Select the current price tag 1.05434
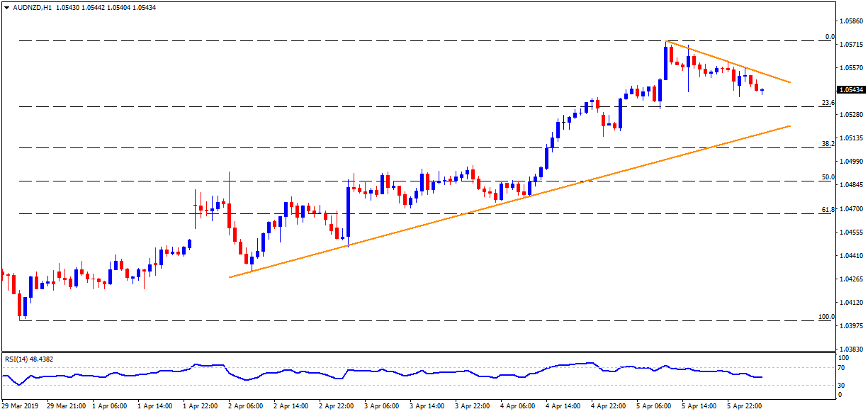 [850, 90]
